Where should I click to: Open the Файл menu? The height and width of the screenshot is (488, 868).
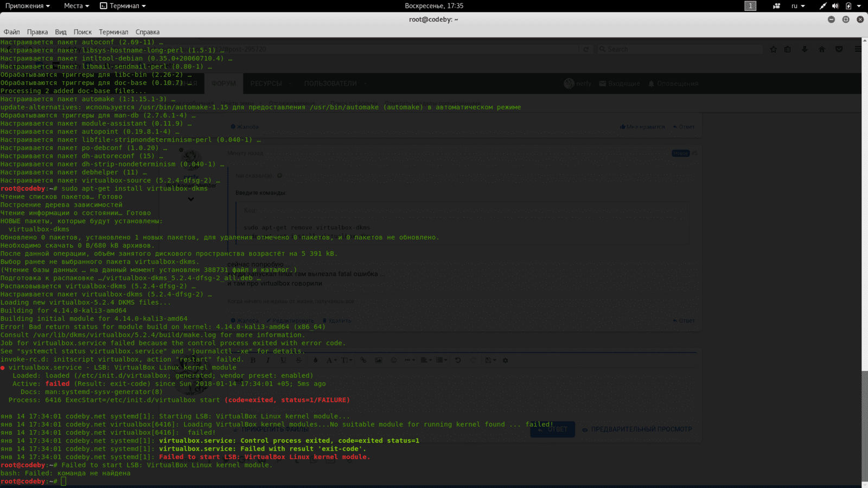tap(11, 32)
